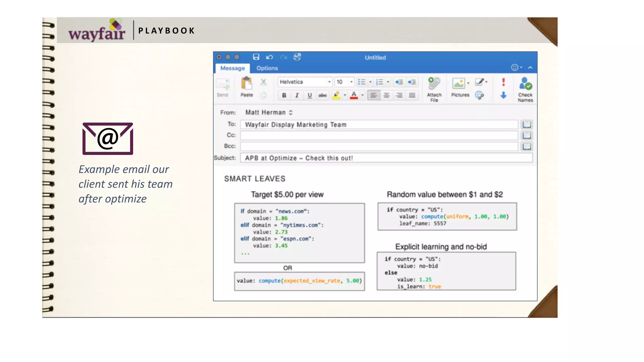Click into the Subject field
Viewport: 644px width, 362px height.
386,158
